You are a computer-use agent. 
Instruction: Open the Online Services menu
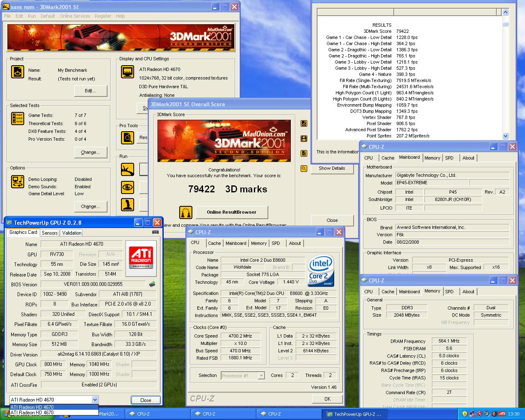[75, 16]
